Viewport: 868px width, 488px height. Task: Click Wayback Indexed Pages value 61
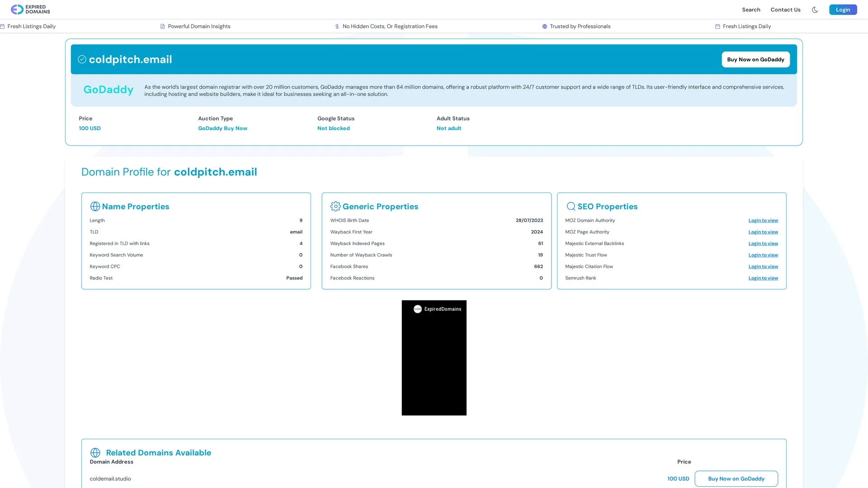click(x=540, y=244)
